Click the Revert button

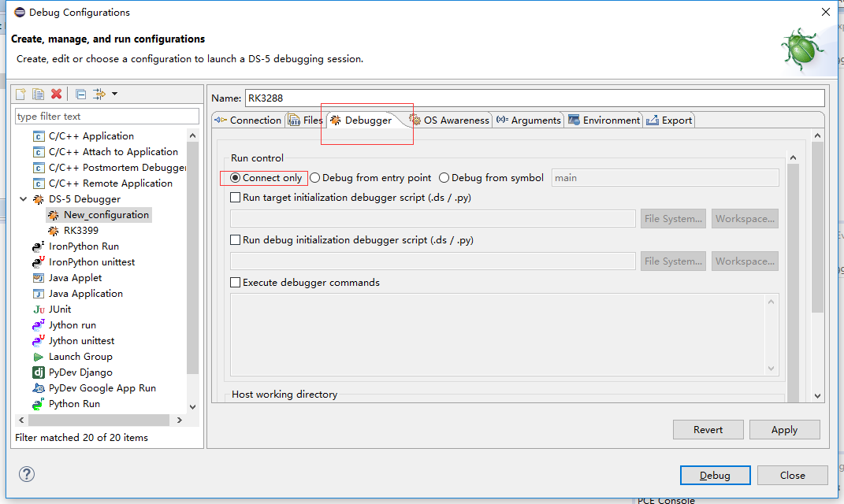[x=708, y=430]
